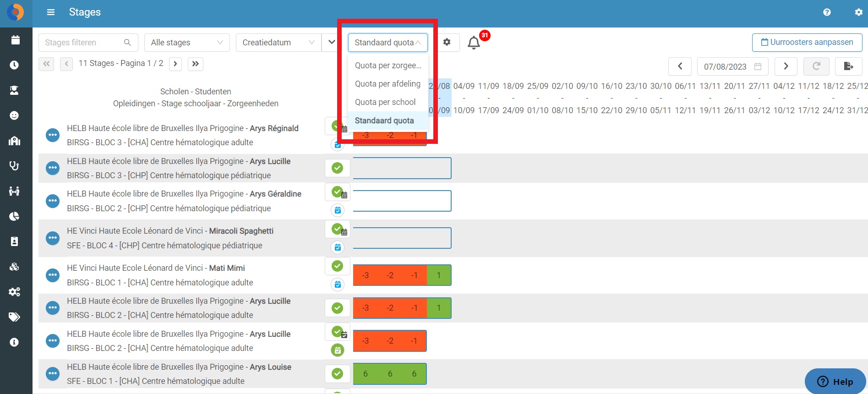Click the Uurroosters aanpassen button
The image size is (868, 394).
coord(807,43)
